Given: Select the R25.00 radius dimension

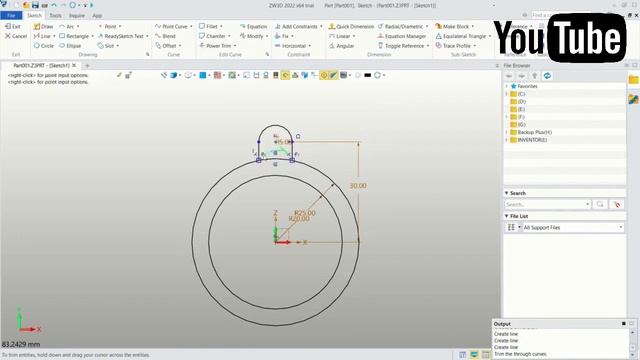Looking at the screenshot, I should click(304, 213).
